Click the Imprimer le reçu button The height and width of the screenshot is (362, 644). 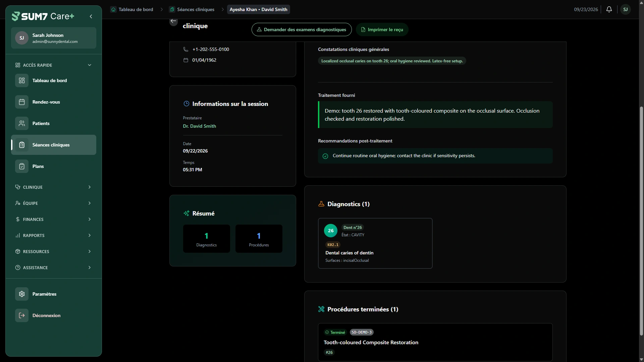382,29
